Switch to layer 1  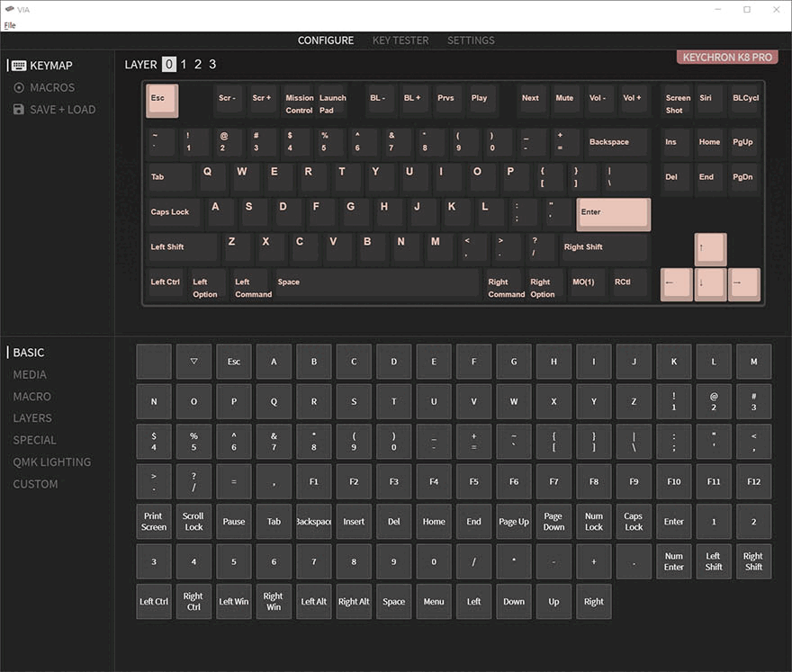(184, 64)
